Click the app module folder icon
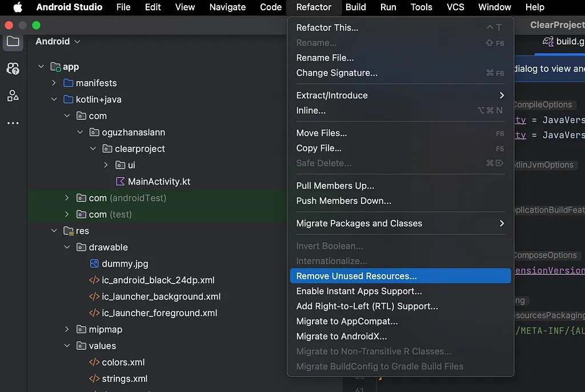The width and height of the screenshot is (585, 392). coord(55,67)
